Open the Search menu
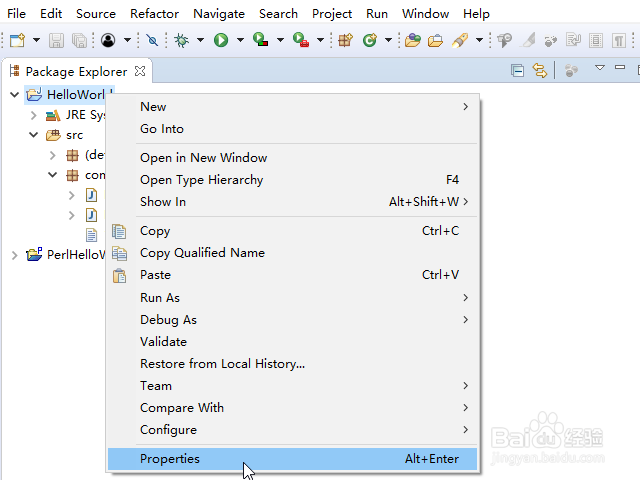This screenshot has height=480, width=640. [x=278, y=13]
